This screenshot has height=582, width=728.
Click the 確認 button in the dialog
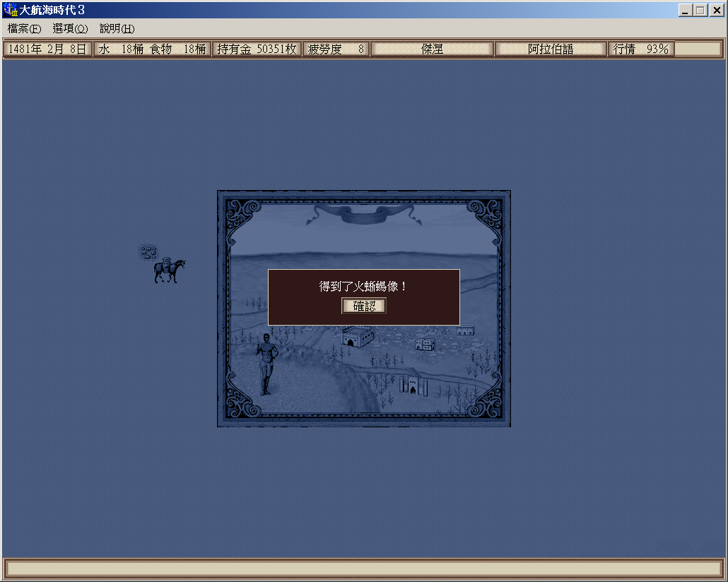click(x=364, y=306)
